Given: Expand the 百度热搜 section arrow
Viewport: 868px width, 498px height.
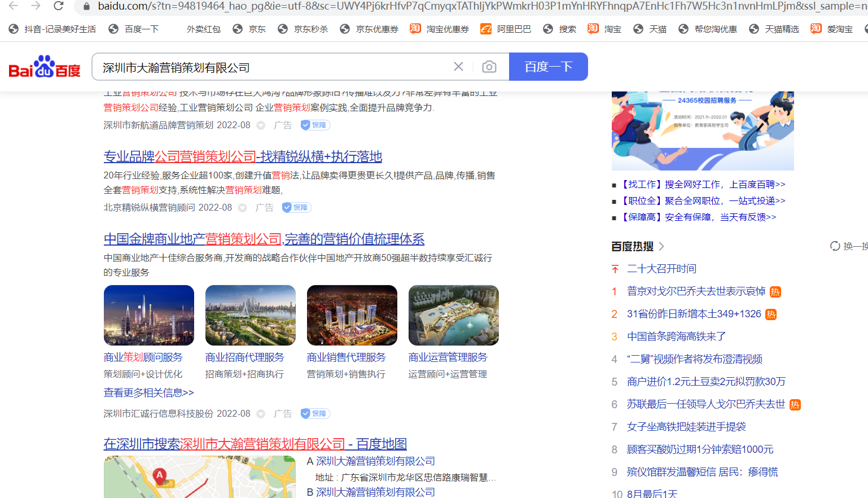Looking at the screenshot, I should (x=661, y=246).
